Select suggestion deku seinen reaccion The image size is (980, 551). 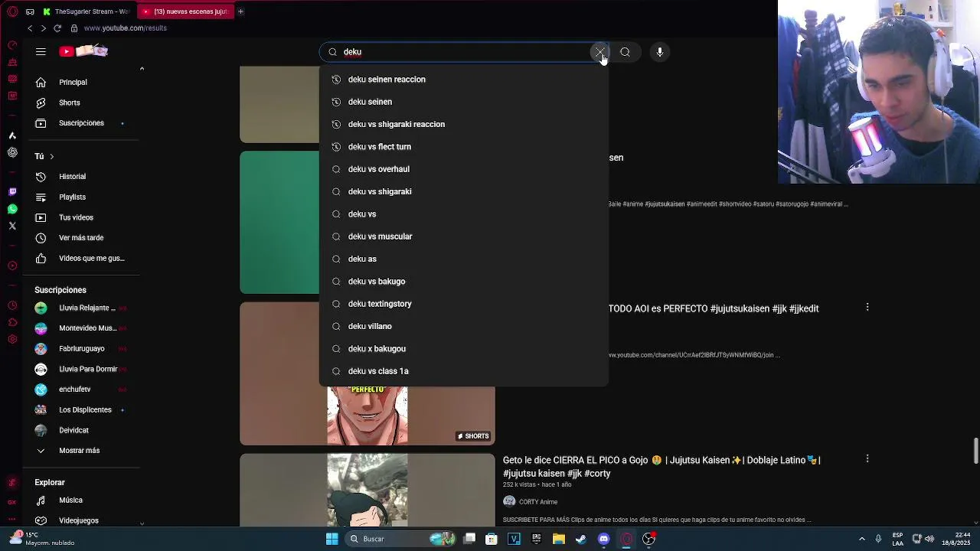464,80
